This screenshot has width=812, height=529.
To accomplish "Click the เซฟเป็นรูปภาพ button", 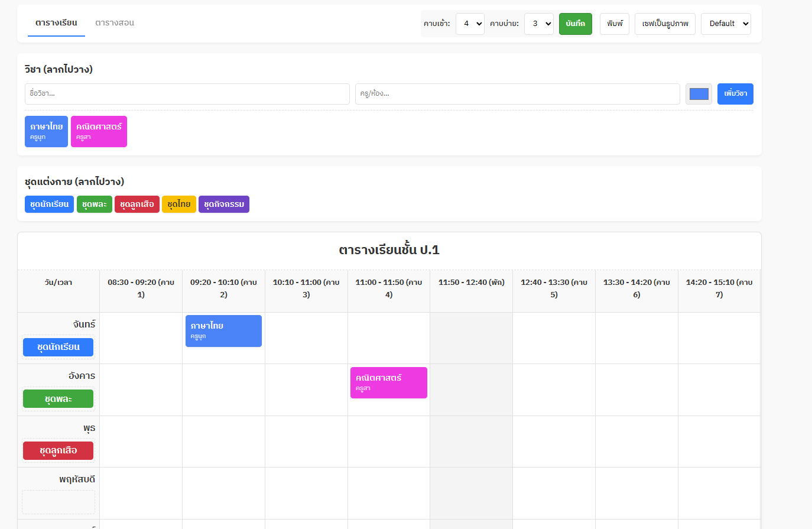I will (665, 24).
